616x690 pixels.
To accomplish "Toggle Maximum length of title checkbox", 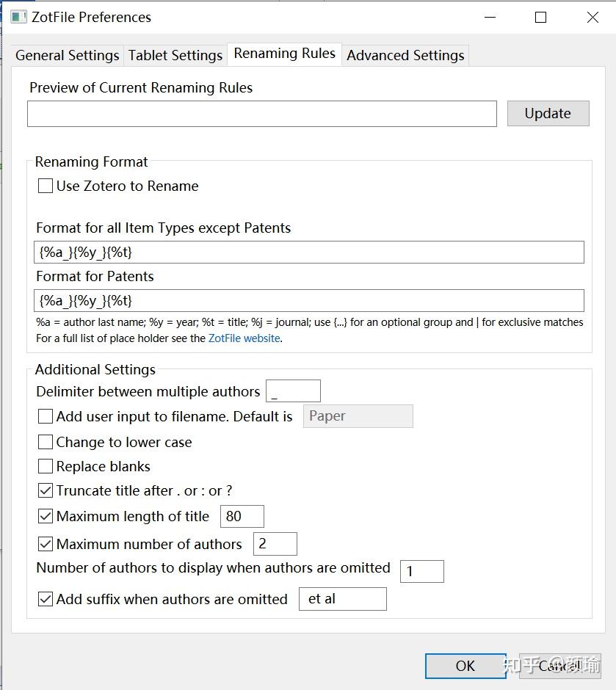I will pos(46,517).
